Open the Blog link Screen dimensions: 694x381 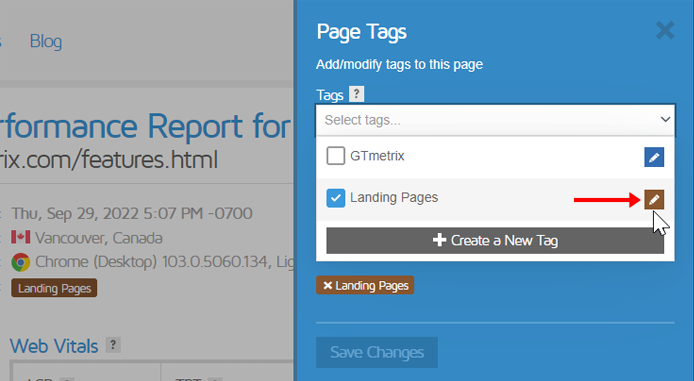point(46,41)
